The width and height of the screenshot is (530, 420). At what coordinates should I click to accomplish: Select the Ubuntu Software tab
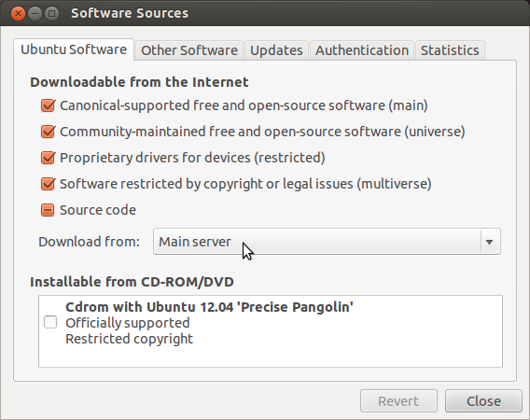coord(74,49)
